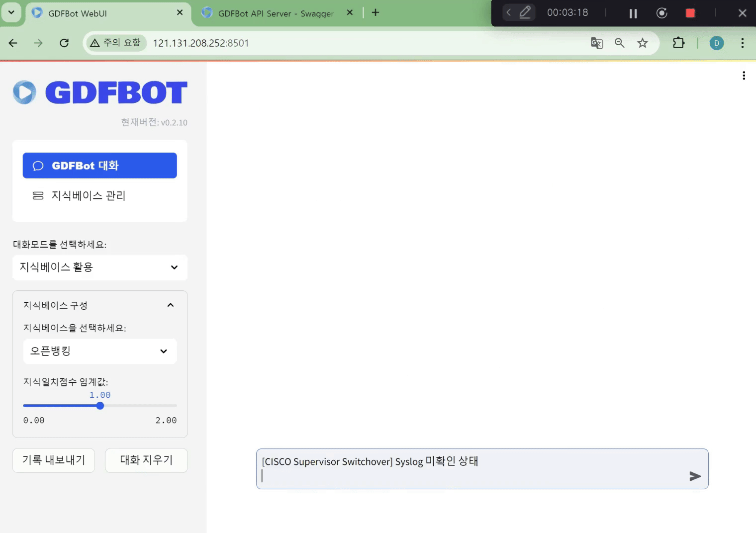The width and height of the screenshot is (756, 533).
Task: Click the 기록 내보내기 button
Action: (54, 460)
